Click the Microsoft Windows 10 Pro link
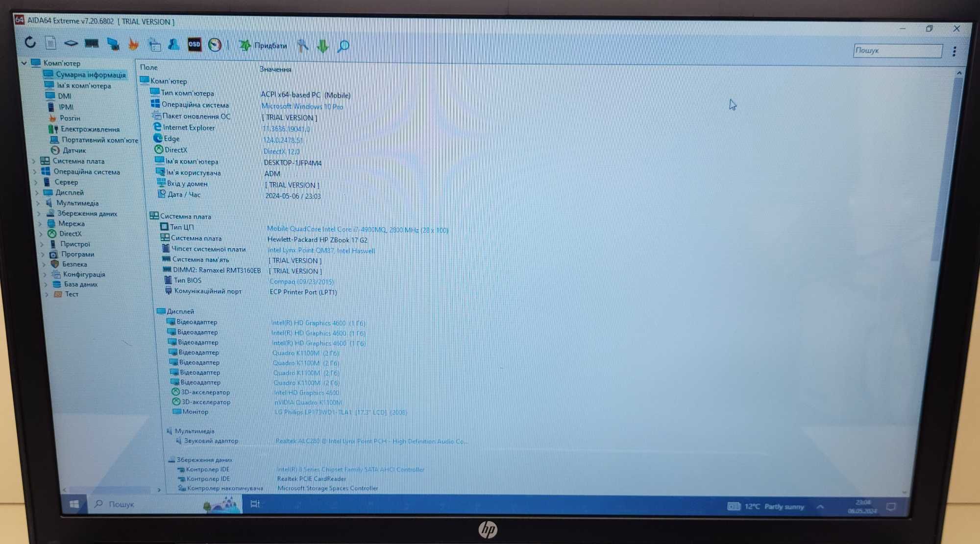The image size is (980, 544). (x=304, y=106)
